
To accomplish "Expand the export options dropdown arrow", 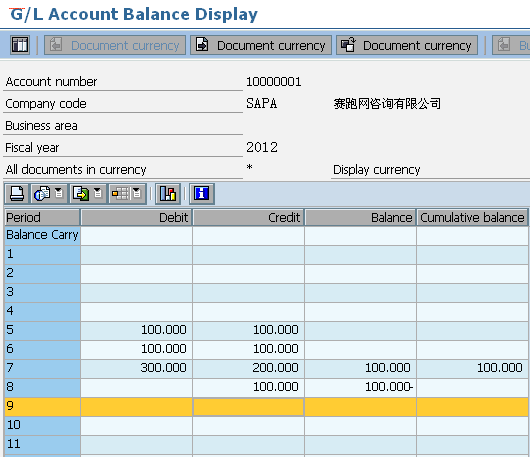I will coord(98,193).
